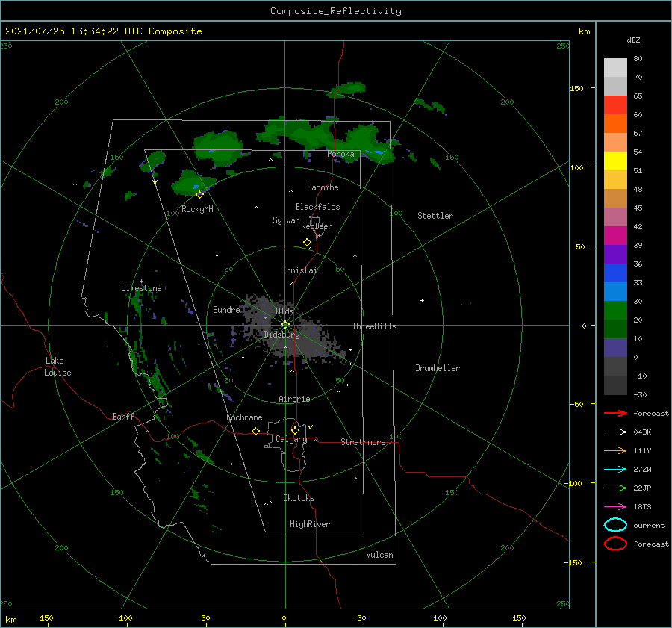
Task: Click the Lake Louise label
Action: pos(57,367)
